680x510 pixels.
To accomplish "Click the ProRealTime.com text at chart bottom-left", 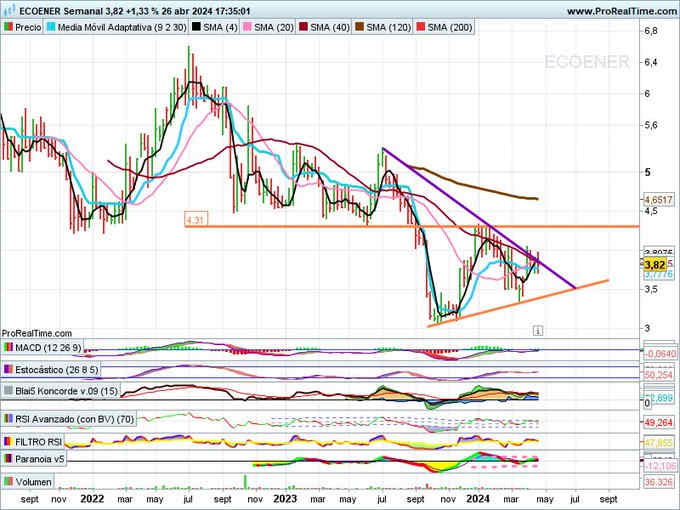I will (x=37, y=333).
